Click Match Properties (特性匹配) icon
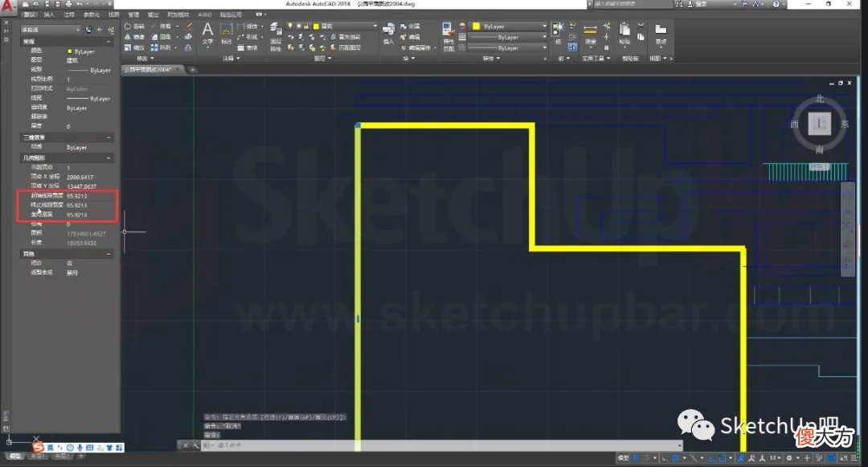868x467 pixels. [x=448, y=36]
